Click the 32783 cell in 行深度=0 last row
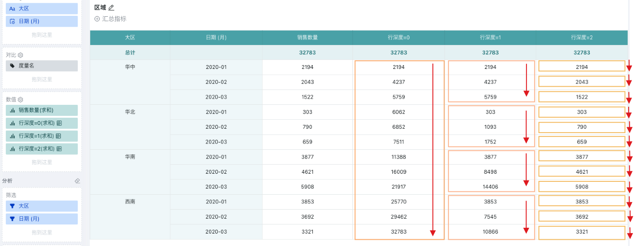644x246 pixels. [x=398, y=232]
